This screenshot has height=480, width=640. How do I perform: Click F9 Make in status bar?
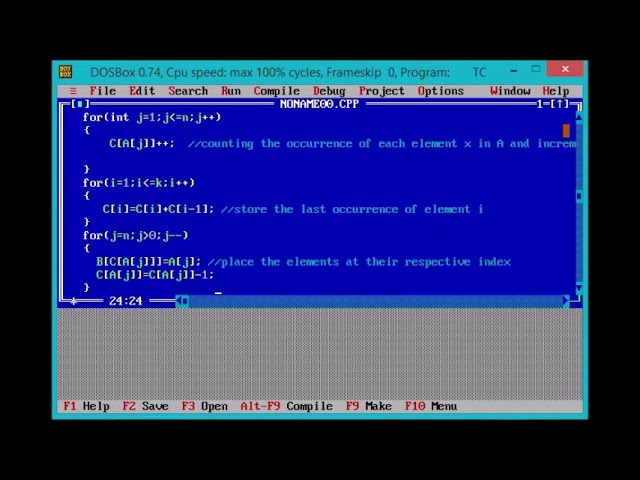[x=369, y=406]
